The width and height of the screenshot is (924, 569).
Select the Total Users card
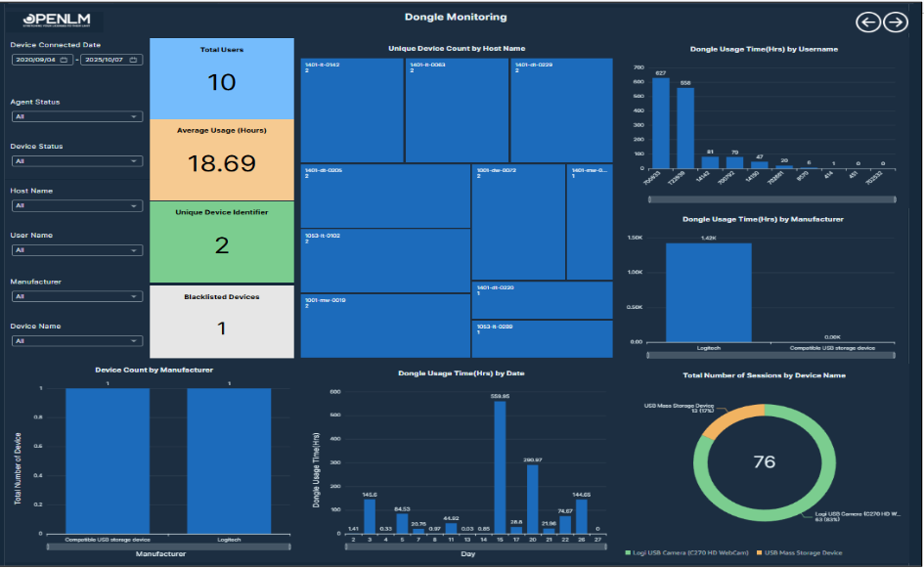[x=222, y=78]
